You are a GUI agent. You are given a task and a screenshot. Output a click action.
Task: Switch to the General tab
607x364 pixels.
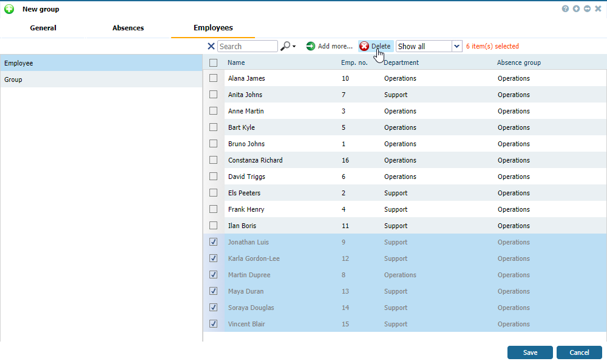(x=43, y=28)
